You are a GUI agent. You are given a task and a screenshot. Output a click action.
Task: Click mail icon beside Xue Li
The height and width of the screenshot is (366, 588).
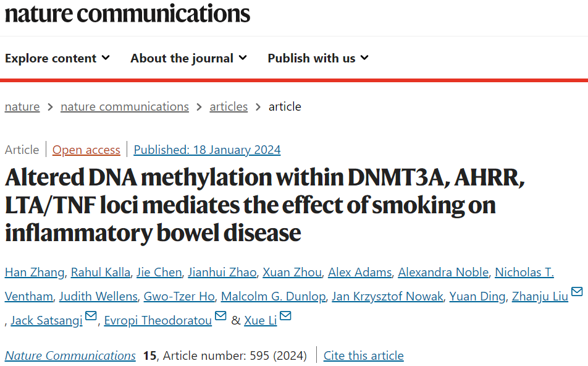pyautogui.click(x=285, y=317)
